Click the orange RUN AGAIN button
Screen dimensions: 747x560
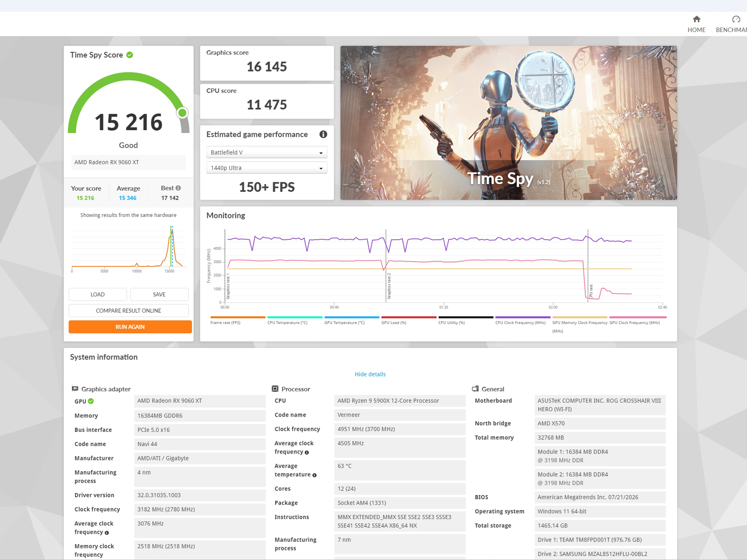point(130,327)
